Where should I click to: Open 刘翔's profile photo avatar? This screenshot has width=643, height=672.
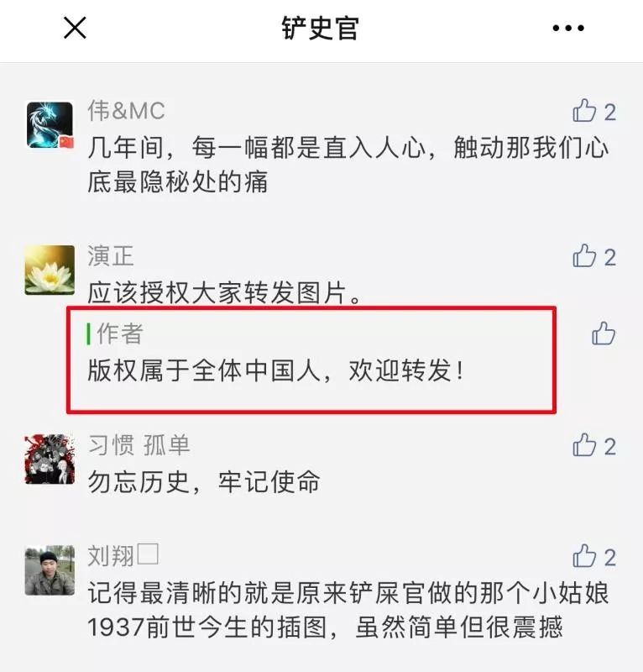pyautogui.click(x=50, y=570)
